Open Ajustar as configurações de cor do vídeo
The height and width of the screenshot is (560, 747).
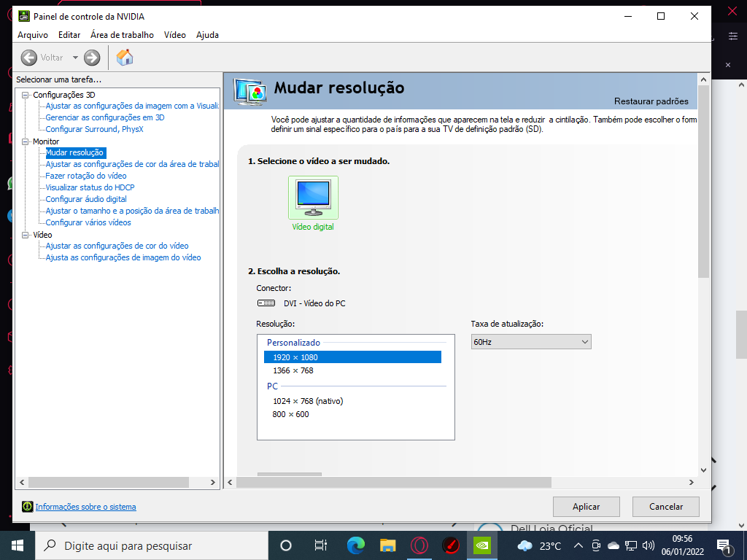117,246
